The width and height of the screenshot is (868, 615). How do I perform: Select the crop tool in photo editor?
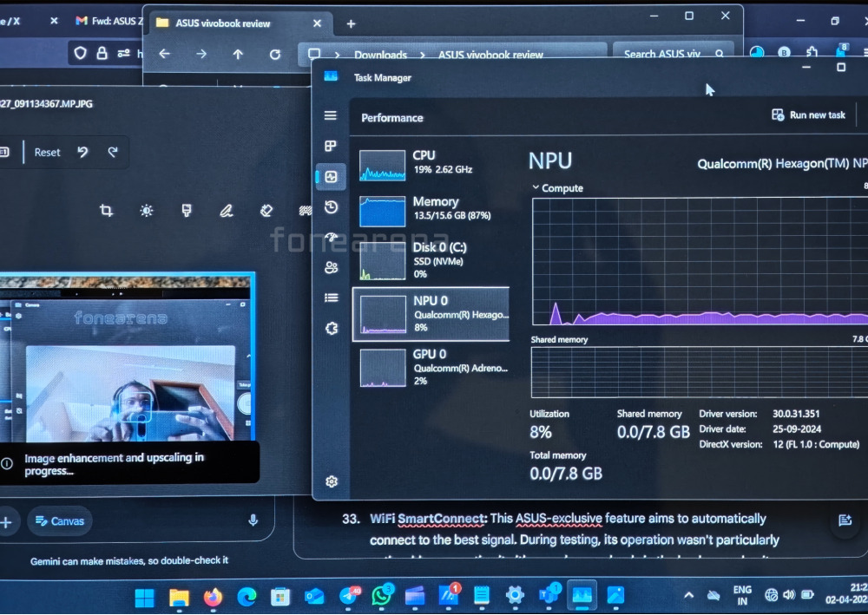click(106, 210)
